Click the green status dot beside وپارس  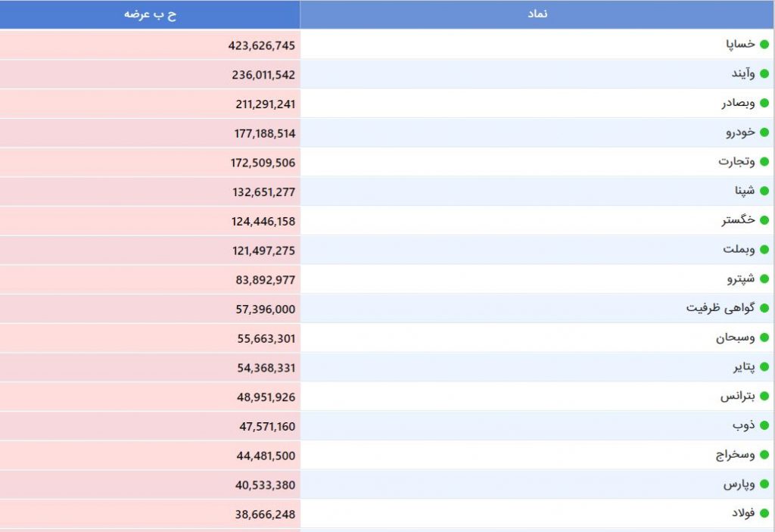click(764, 484)
